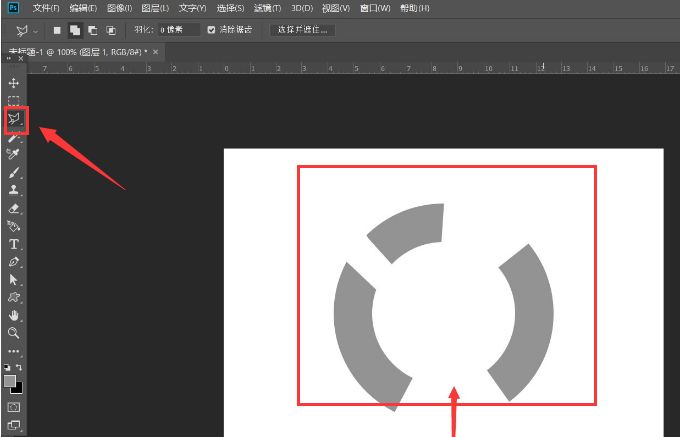
Task: Select the Eraser tool
Action: (14, 209)
